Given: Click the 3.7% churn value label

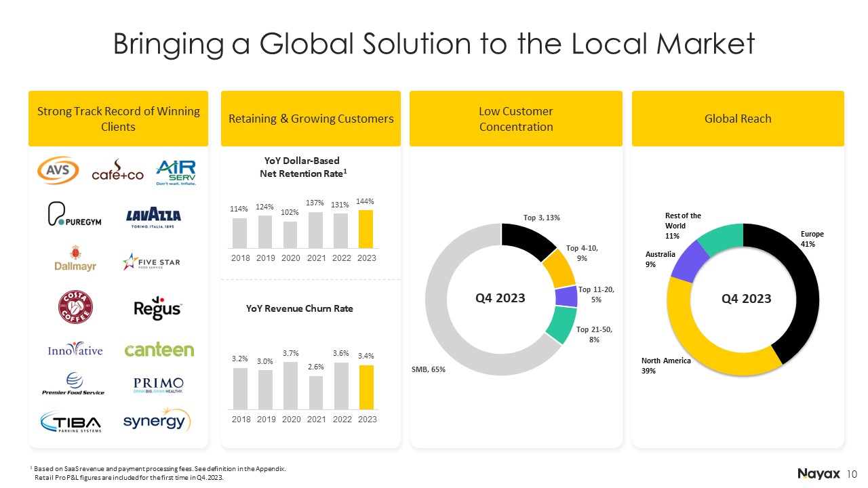Looking at the screenshot, I should (x=291, y=352).
